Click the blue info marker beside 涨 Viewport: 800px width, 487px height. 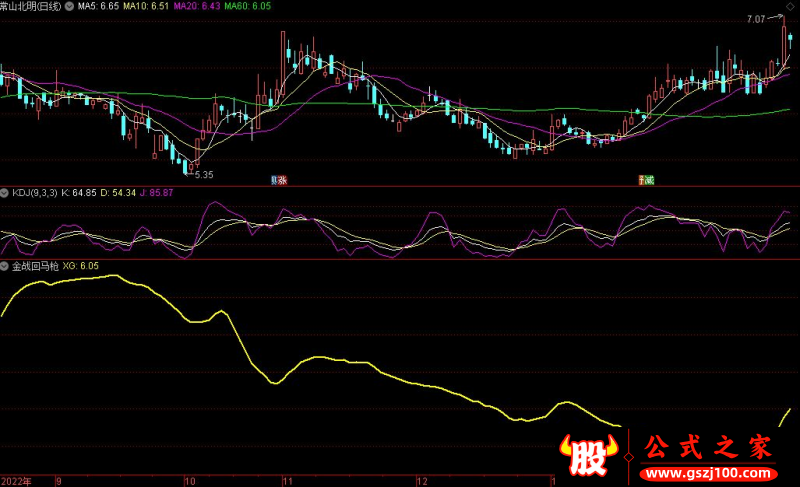click(x=275, y=180)
